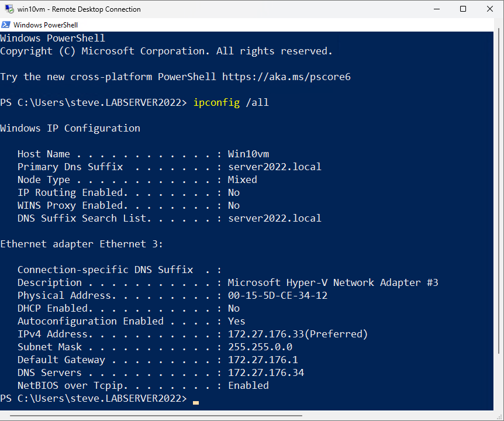Click the DNS server address 172.27.176.34
This screenshot has width=504, height=421.
(x=265, y=373)
